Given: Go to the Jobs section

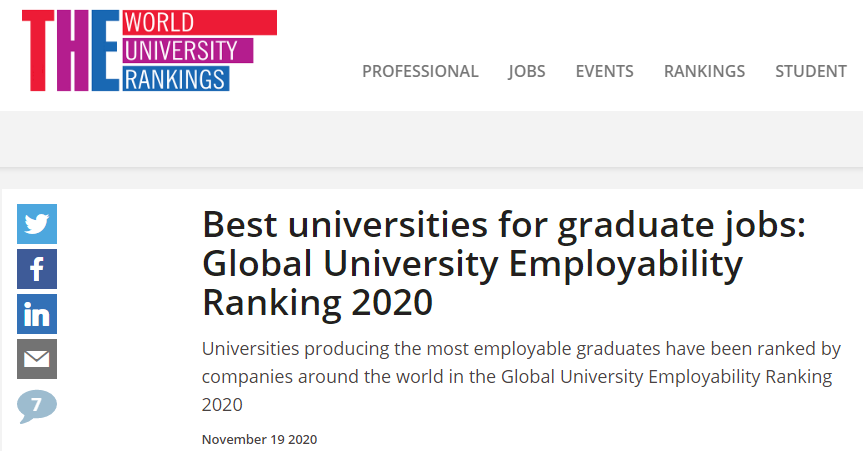Looking at the screenshot, I should point(527,72).
